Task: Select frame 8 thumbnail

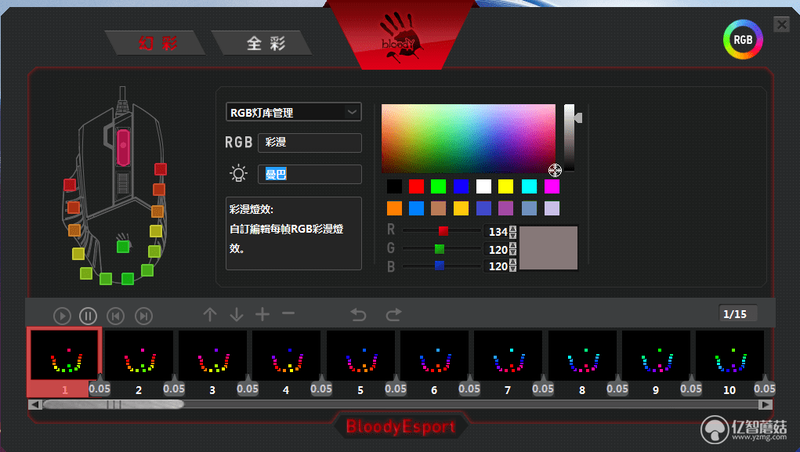Action: click(582, 355)
